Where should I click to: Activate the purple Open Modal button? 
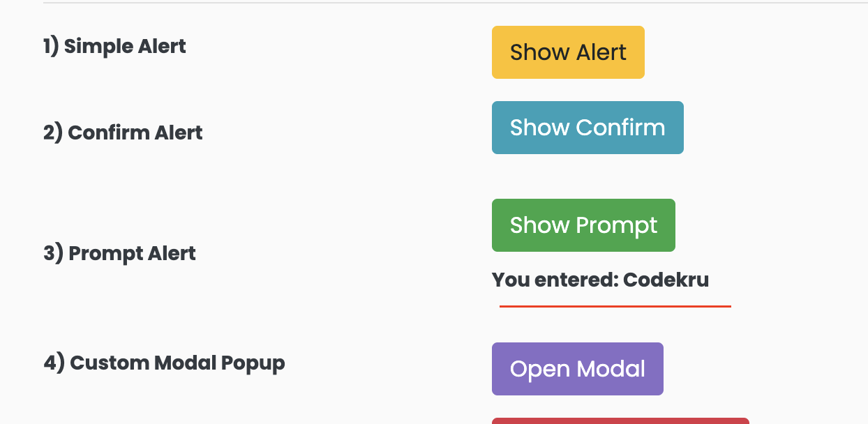pos(577,369)
